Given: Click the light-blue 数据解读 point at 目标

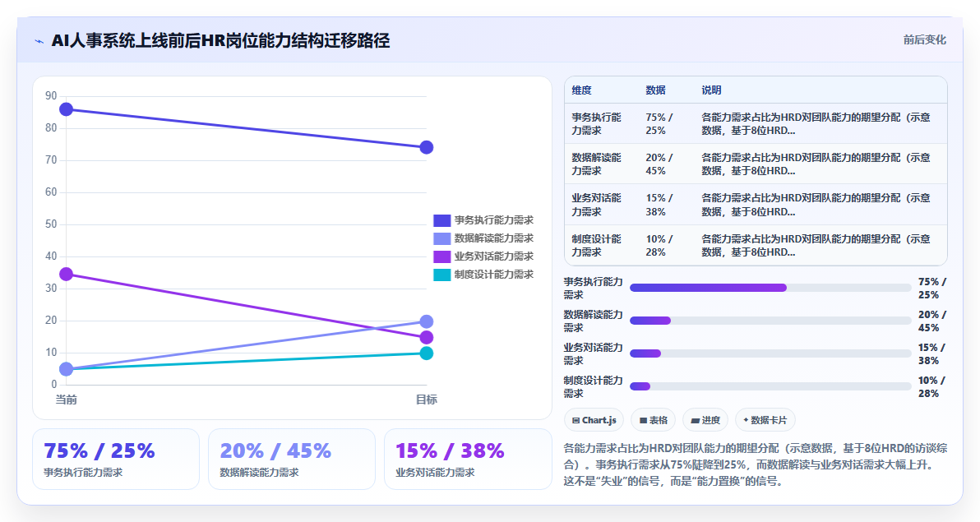Looking at the screenshot, I should click(426, 321).
